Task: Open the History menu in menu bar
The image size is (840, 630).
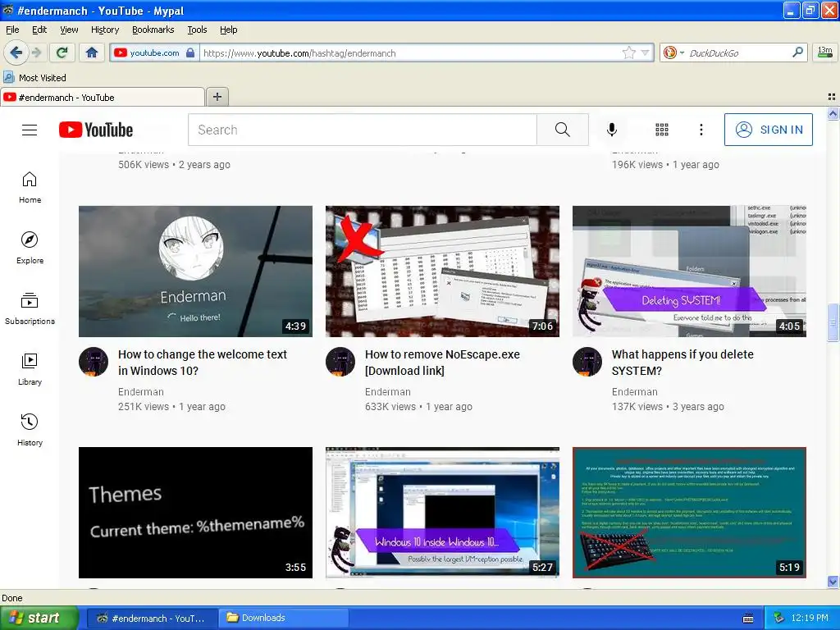Action: point(105,30)
